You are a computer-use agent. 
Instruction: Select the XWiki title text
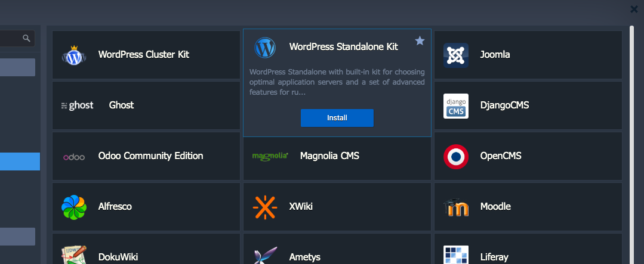pyautogui.click(x=301, y=207)
